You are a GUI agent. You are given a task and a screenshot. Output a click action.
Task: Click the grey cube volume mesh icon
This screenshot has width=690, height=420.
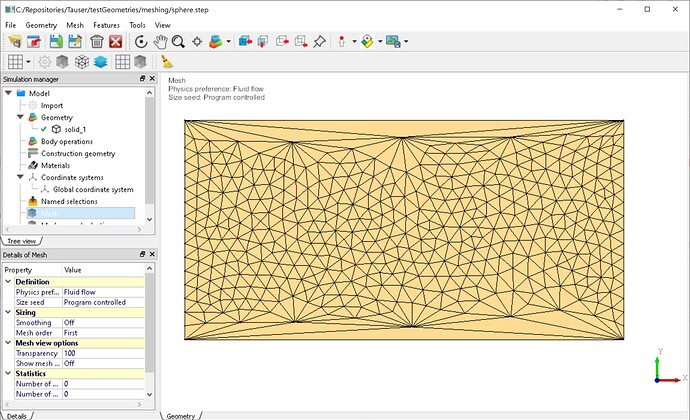62,62
